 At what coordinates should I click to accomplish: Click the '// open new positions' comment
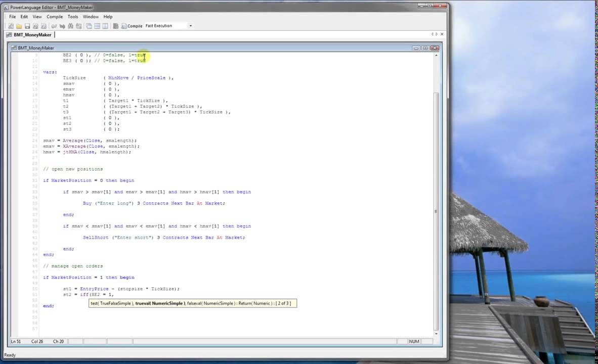73,169
